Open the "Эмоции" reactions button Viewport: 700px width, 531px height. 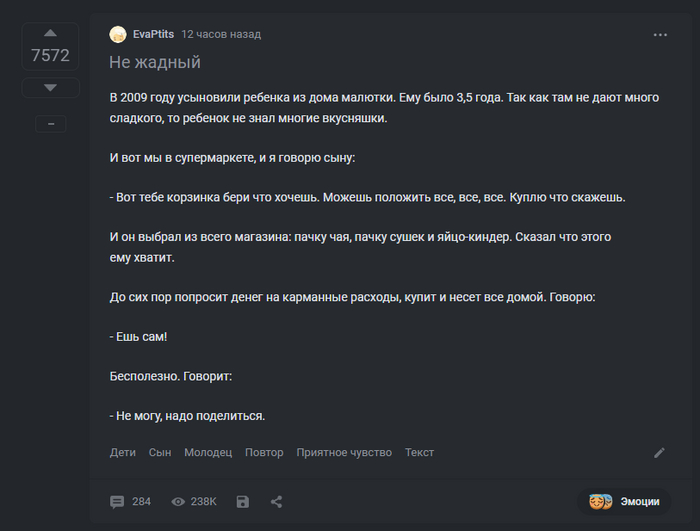[625, 501]
